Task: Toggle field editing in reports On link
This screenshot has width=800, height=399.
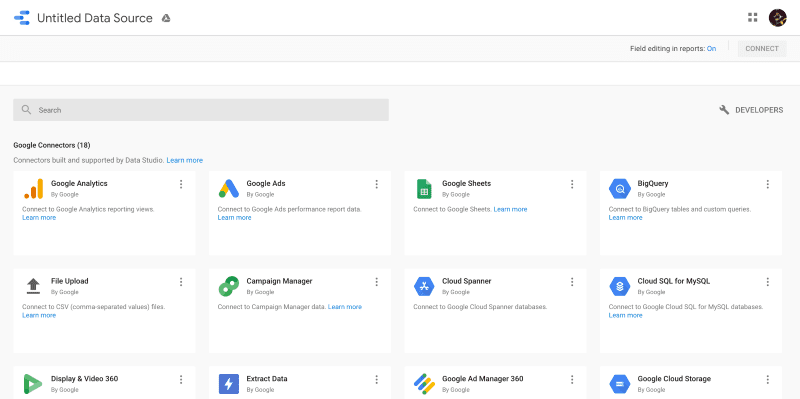Action: [x=711, y=48]
